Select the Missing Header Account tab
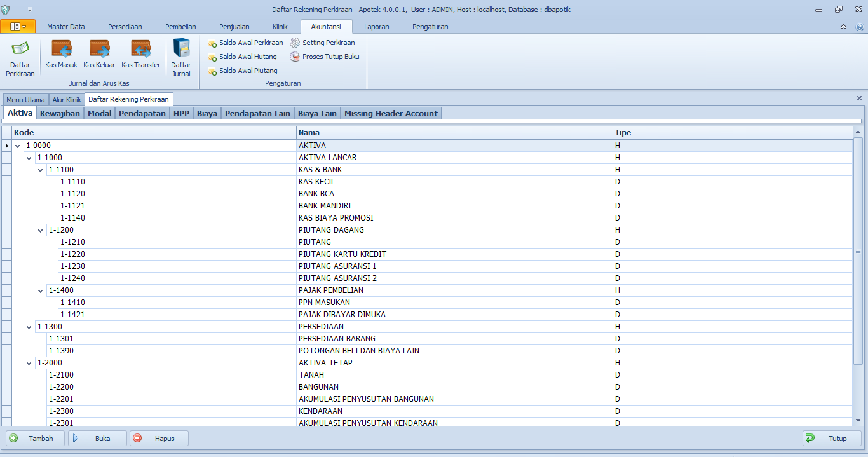The image size is (868, 457). coord(391,113)
